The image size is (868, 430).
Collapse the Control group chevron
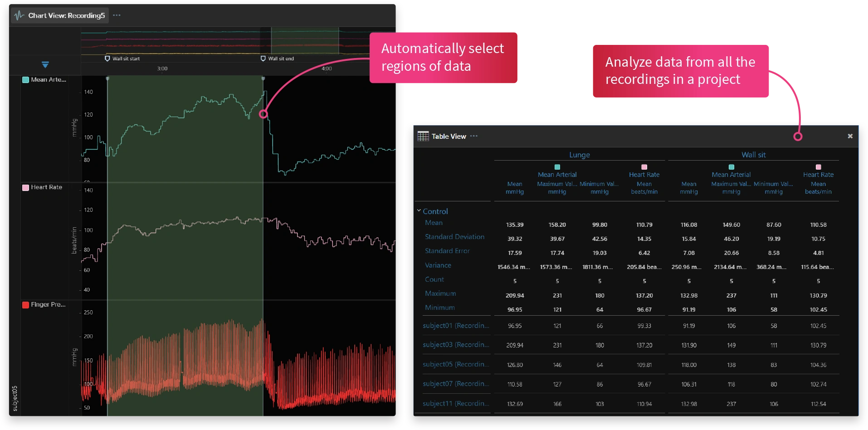419,211
